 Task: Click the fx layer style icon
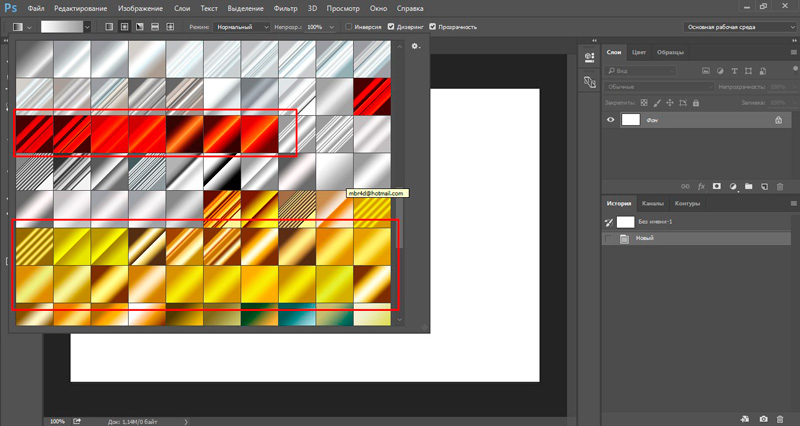(701, 186)
